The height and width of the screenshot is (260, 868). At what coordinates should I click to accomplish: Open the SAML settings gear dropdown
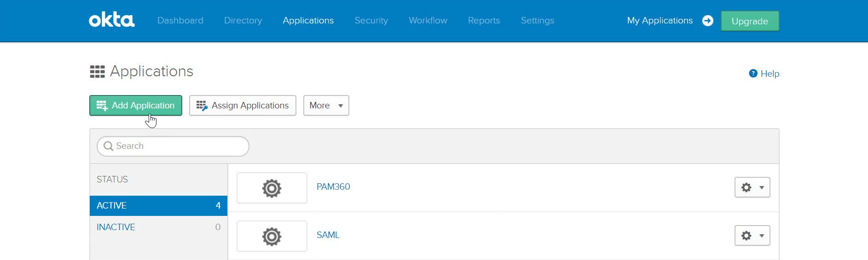(x=752, y=236)
